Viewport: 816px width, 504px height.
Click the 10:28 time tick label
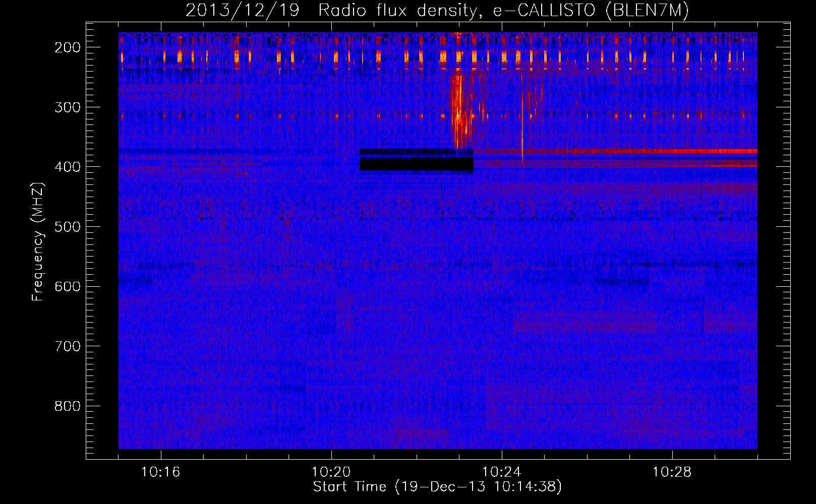pos(672,472)
